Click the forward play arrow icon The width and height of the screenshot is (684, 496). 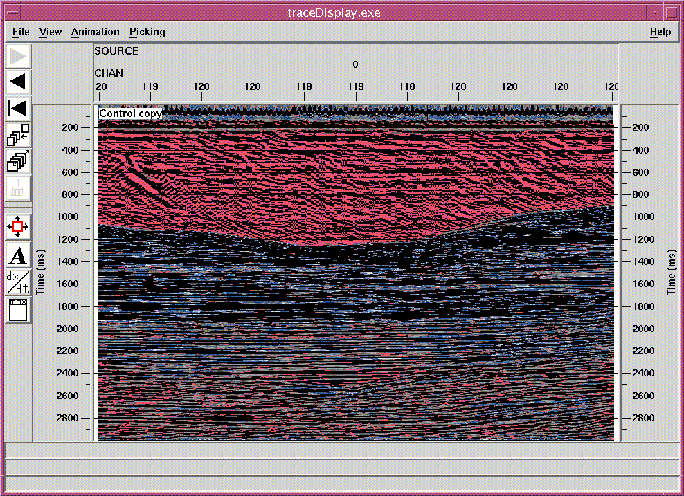18,57
